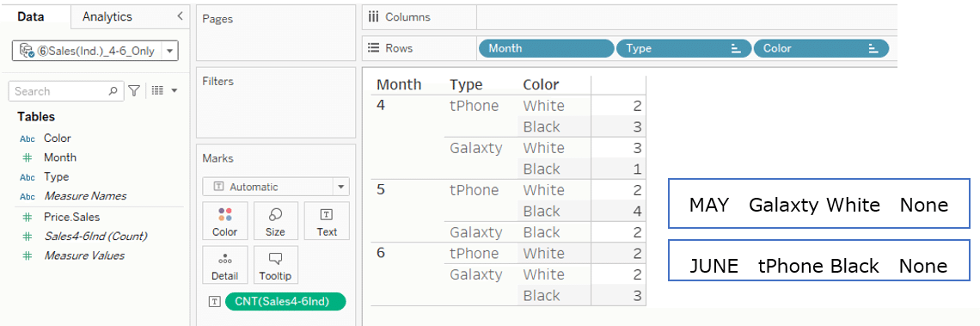This screenshot has width=980, height=326.
Task: Select the Data tab
Action: coord(31,17)
